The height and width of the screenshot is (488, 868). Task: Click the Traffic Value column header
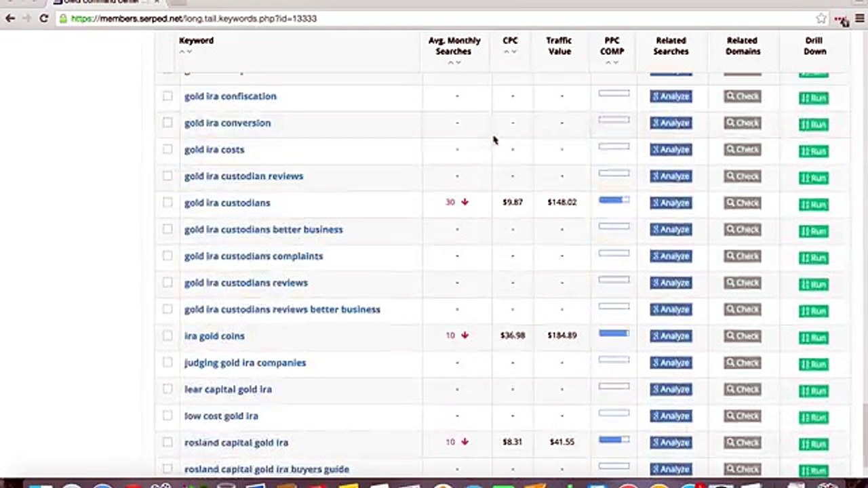coord(559,45)
